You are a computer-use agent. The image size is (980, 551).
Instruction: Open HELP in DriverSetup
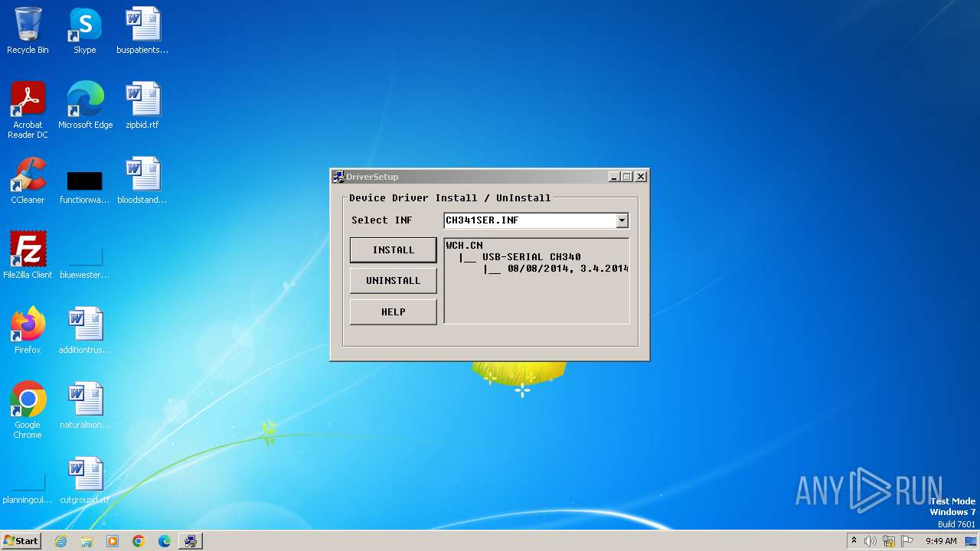coord(393,312)
